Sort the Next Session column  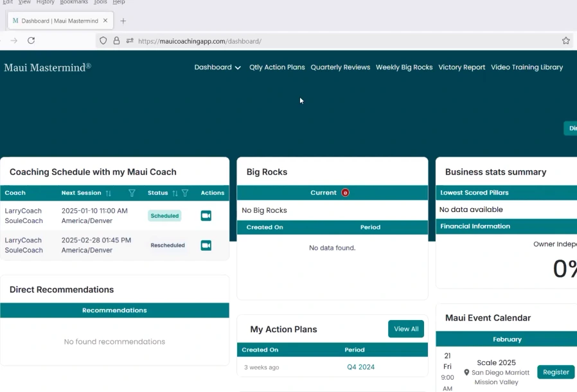coord(108,193)
